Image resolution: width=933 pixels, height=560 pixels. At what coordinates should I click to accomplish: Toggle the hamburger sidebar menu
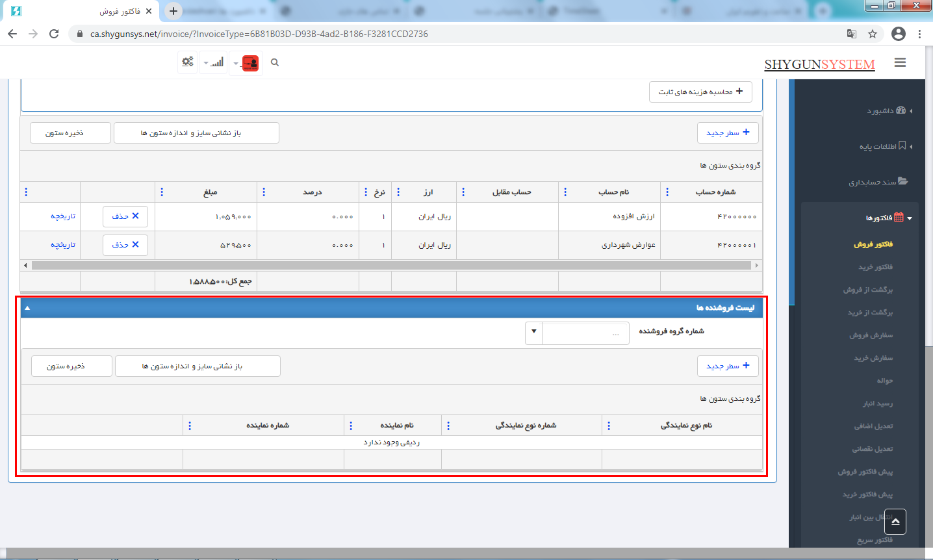900,62
